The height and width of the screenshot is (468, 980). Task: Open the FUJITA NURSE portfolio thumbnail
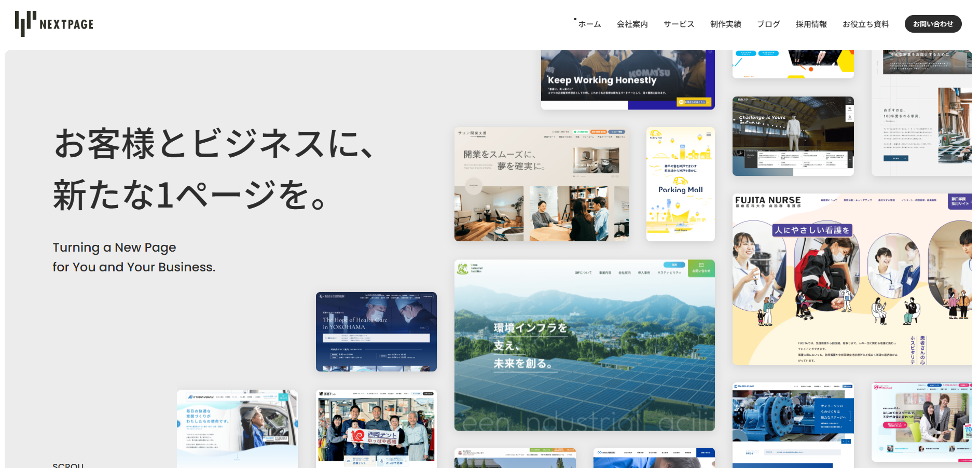[x=851, y=279]
